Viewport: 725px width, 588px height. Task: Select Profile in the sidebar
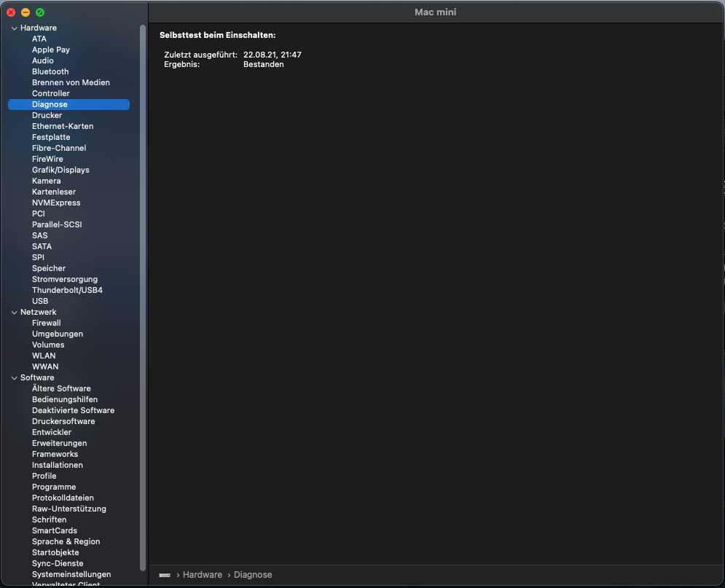[44, 476]
